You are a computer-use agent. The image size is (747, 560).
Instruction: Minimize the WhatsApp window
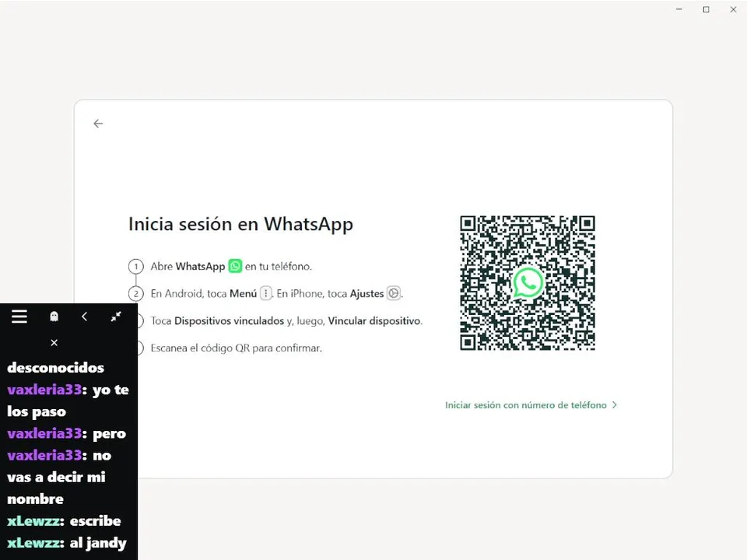point(679,9)
